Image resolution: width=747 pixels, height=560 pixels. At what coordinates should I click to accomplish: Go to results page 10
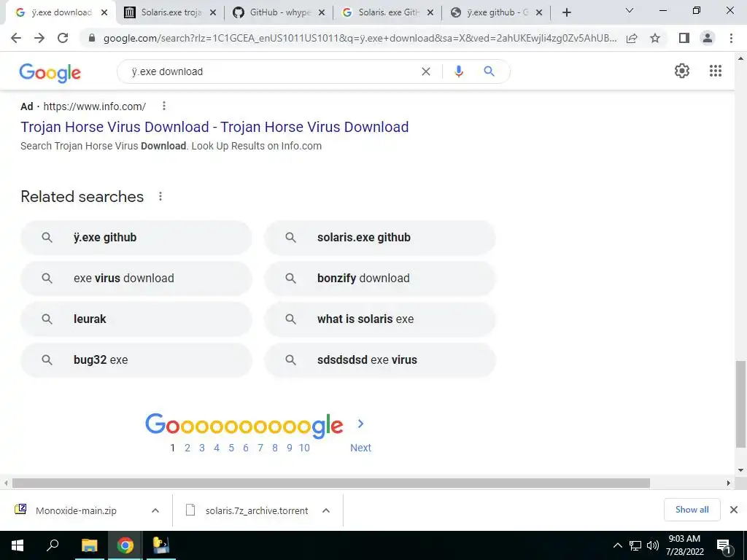click(304, 448)
